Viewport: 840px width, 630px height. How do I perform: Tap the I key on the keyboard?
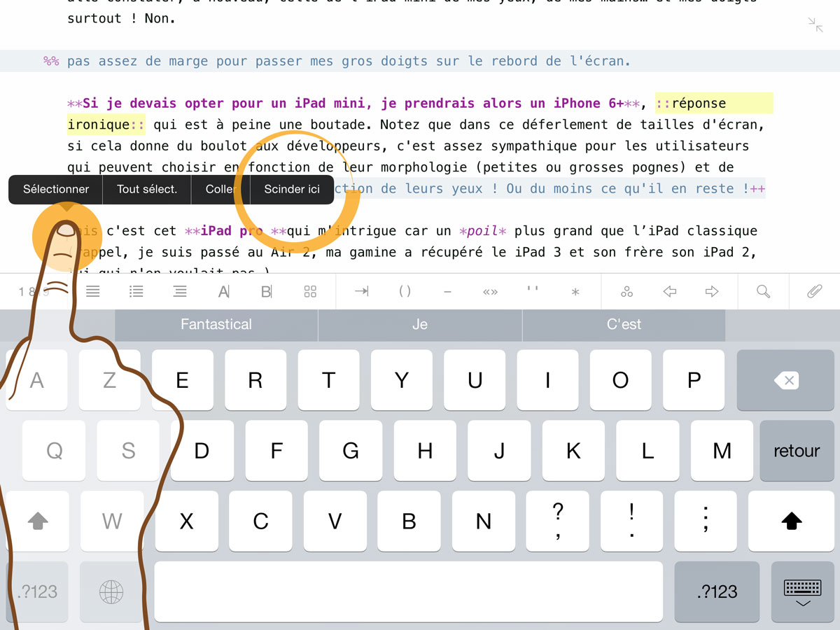click(548, 380)
